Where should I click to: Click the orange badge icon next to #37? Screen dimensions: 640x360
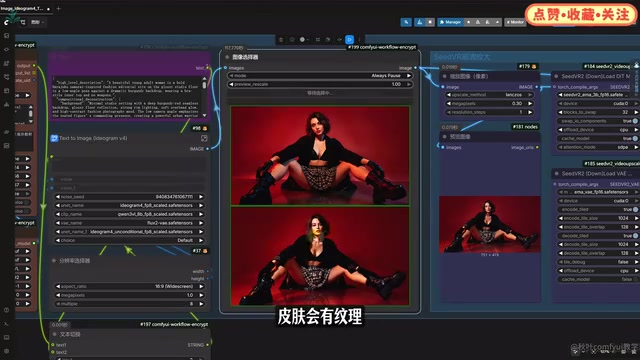pos(205,251)
